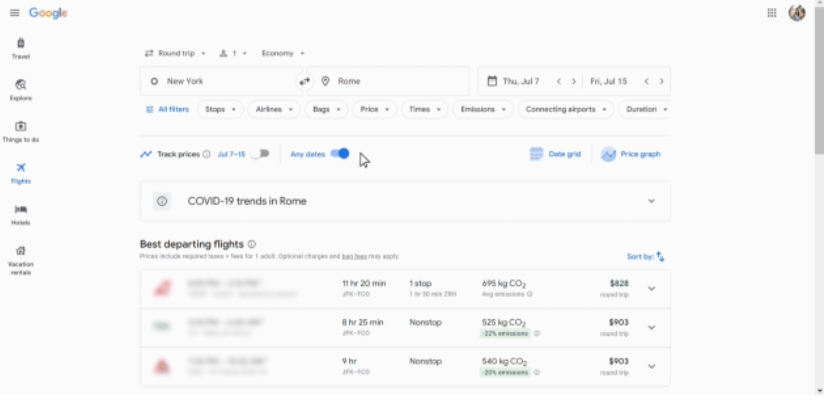
Task: Click the $828 round trip price
Action: pos(620,284)
